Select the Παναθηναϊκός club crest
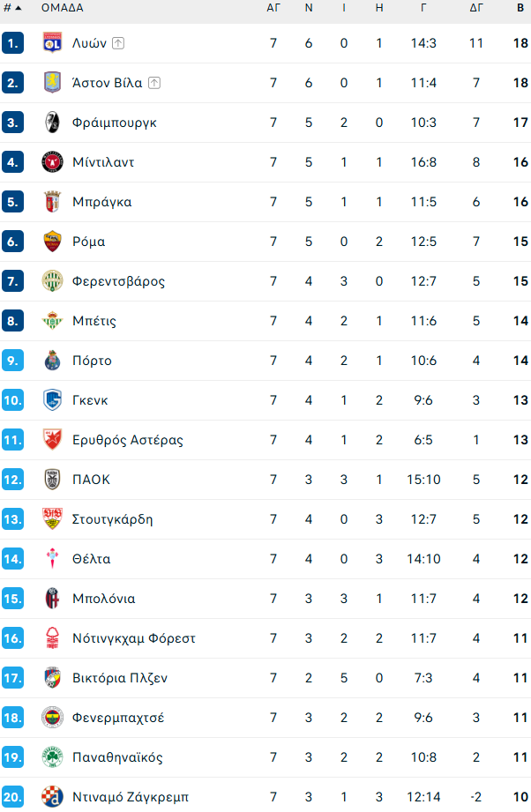531x812 pixels. click(50, 756)
